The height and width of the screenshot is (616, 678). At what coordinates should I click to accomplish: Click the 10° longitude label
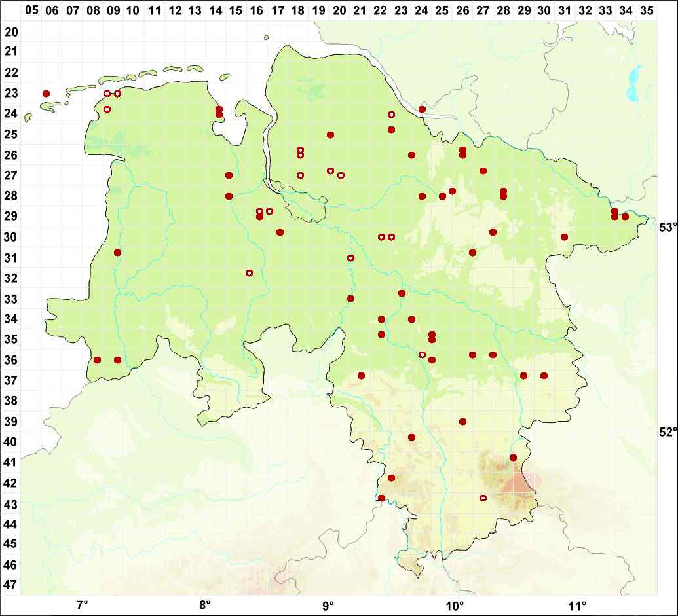pyautogui.click(x=455, y=605)
